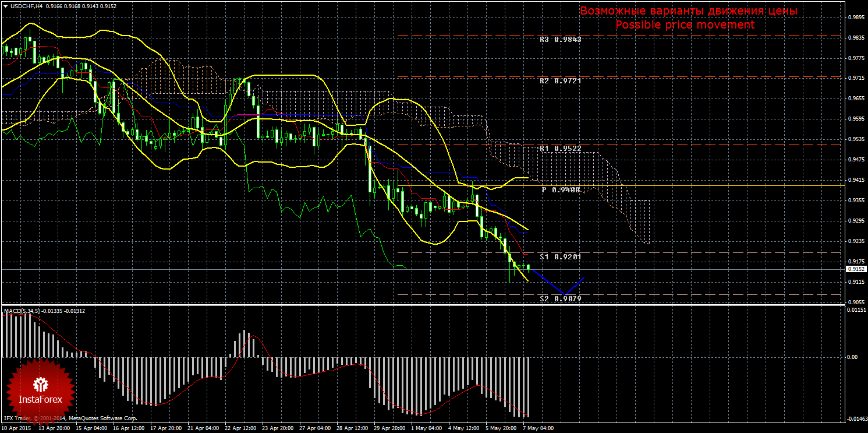Select the MACD(5,34,5) indicator label

22,311
